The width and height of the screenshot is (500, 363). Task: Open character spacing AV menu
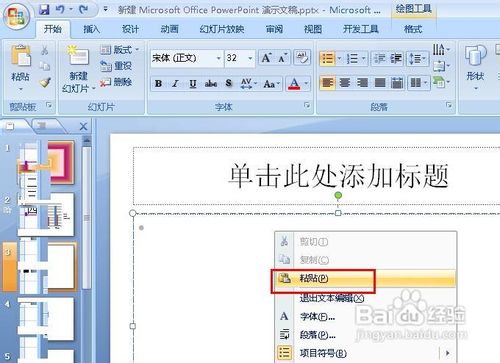click(x=248, y=83)
